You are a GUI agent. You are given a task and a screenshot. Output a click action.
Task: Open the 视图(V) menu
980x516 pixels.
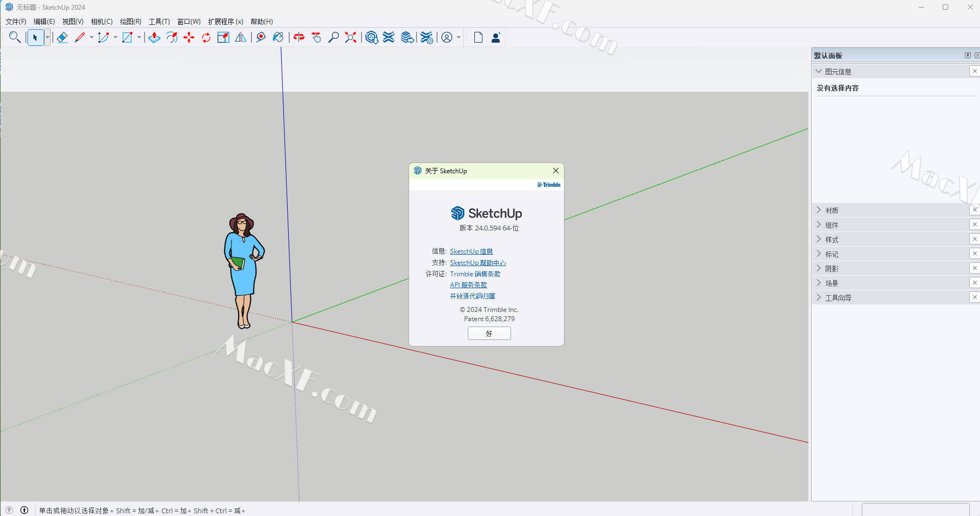[x=73, y=22]
